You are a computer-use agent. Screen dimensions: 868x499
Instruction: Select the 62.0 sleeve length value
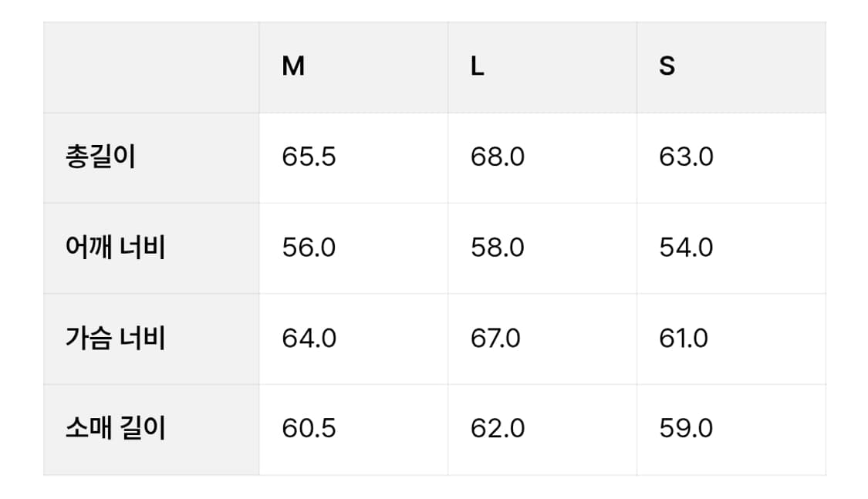coord(498,428)
